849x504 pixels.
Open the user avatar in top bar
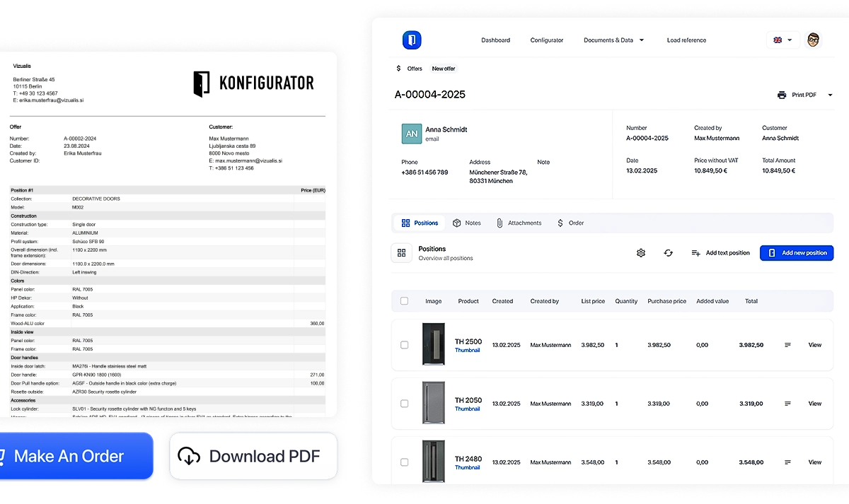click(x=814, y=40)
